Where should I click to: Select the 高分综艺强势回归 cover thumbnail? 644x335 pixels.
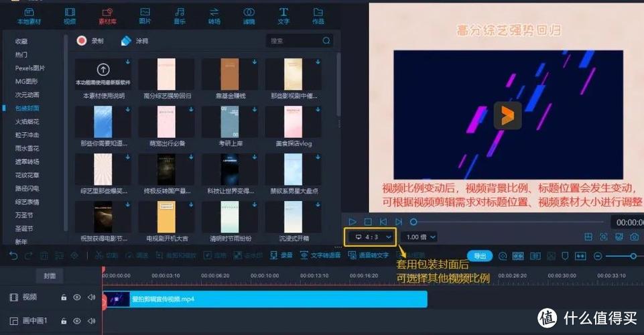point(166,74)
